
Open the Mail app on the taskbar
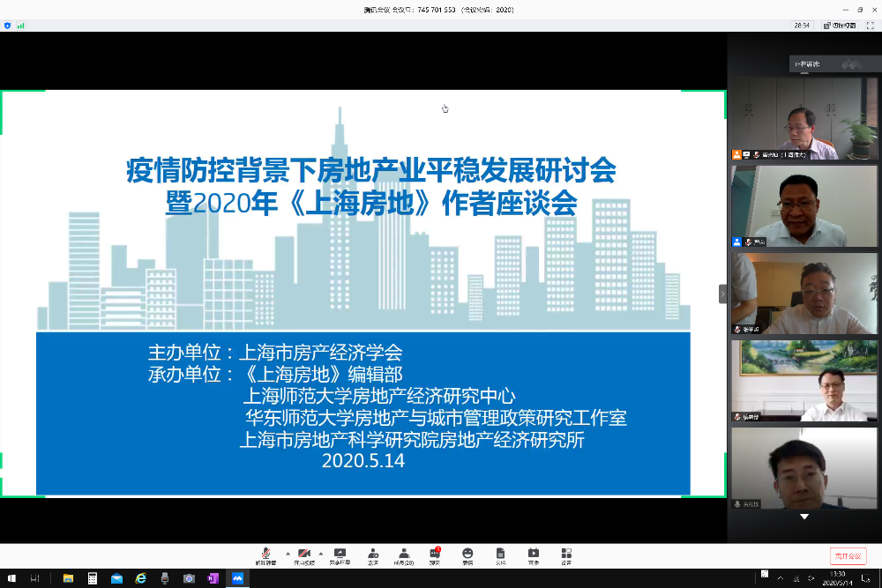click(x=116, y=578)
